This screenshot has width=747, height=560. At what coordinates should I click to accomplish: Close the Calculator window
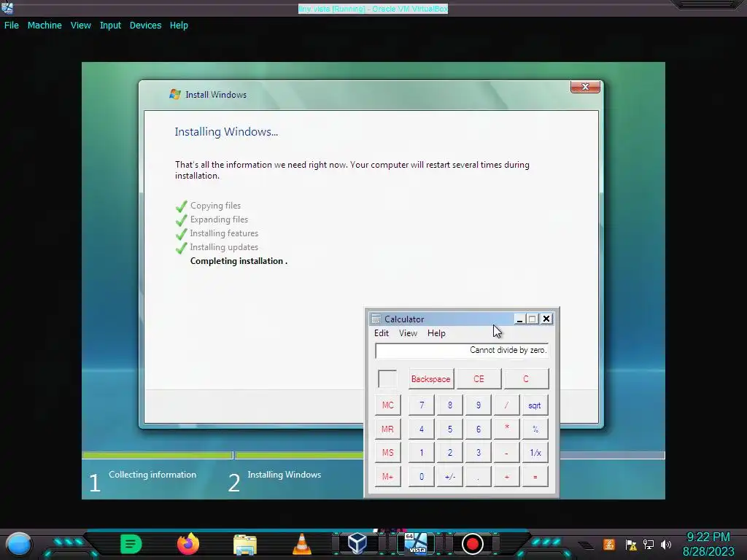pos(546,319)
